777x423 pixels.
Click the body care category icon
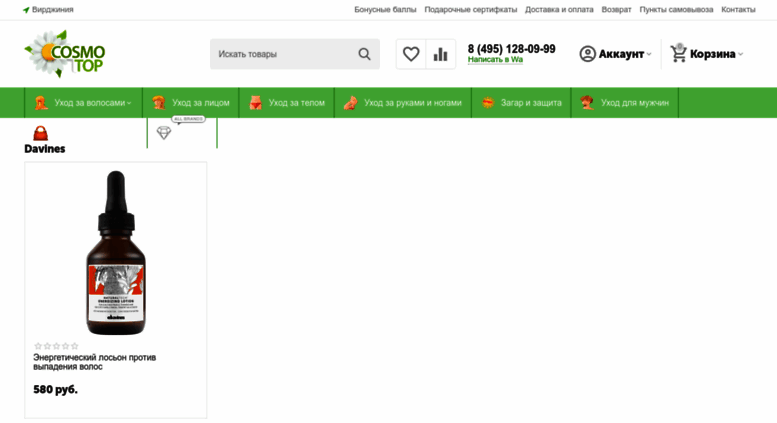click(255, 103)
